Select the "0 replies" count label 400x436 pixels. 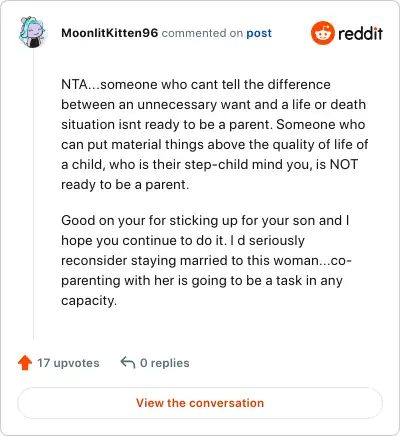(165, 363)
